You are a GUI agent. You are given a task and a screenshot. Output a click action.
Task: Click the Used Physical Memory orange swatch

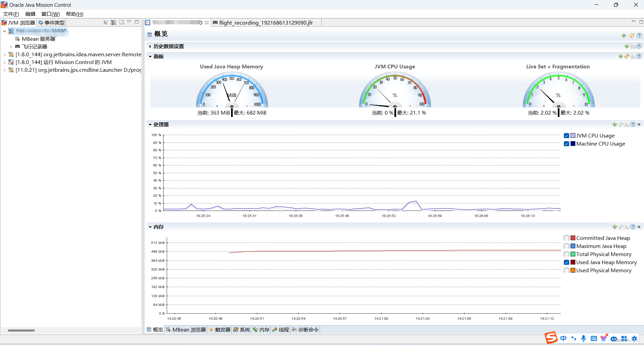click(x=573, y=270)
